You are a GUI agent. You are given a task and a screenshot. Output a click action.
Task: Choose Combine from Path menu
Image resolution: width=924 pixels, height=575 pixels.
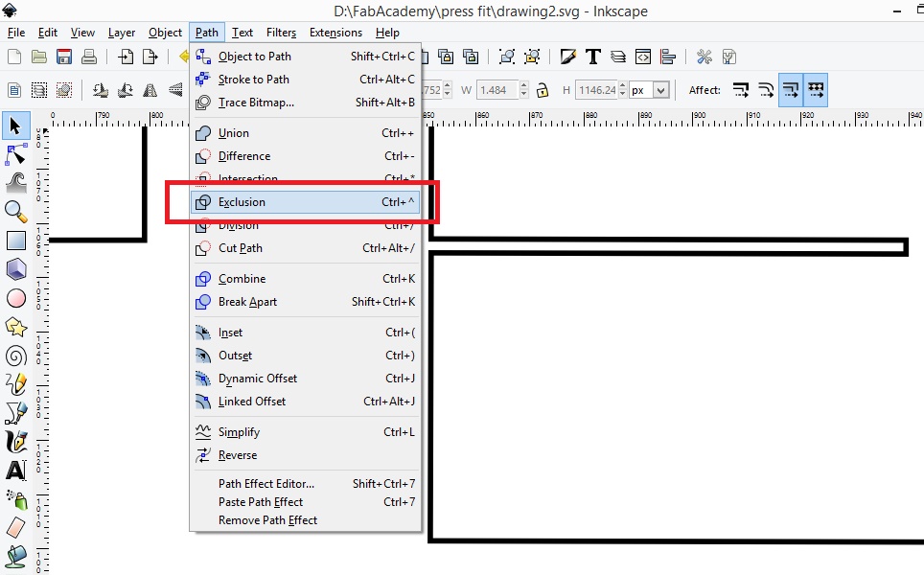click(x=305, y=279)
